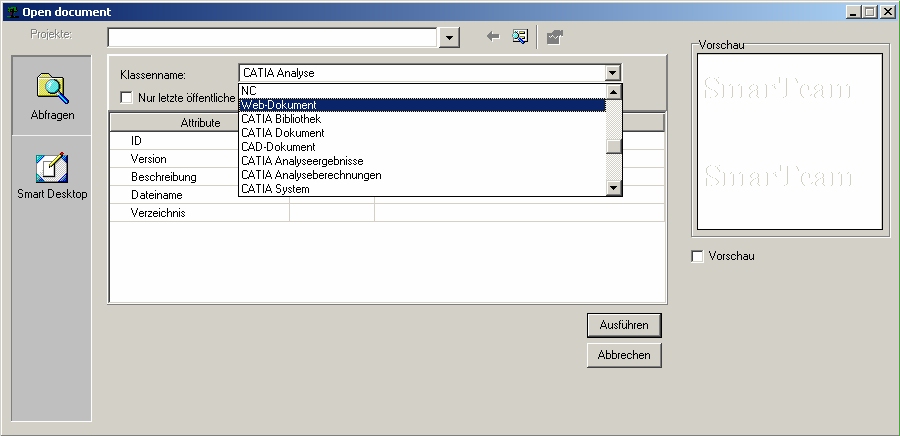Click the Abbrechen button

coord(624,355)
